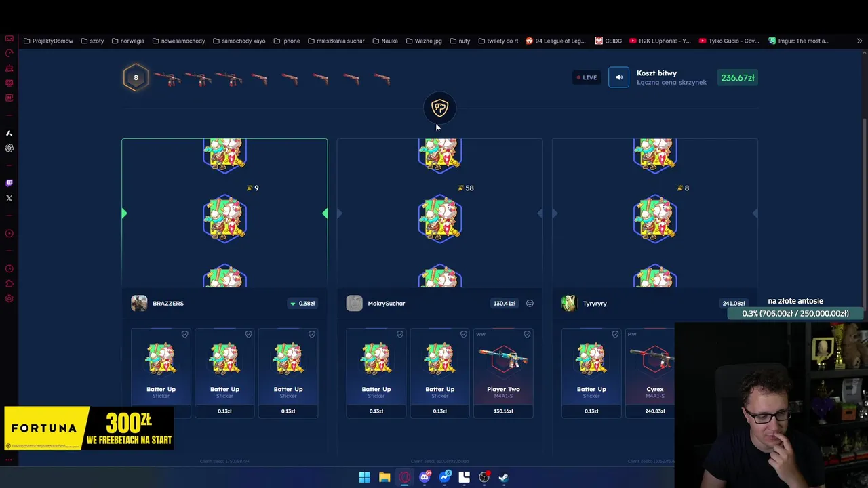Open ProjektyDomow bookmarks folder

point(48,41)
